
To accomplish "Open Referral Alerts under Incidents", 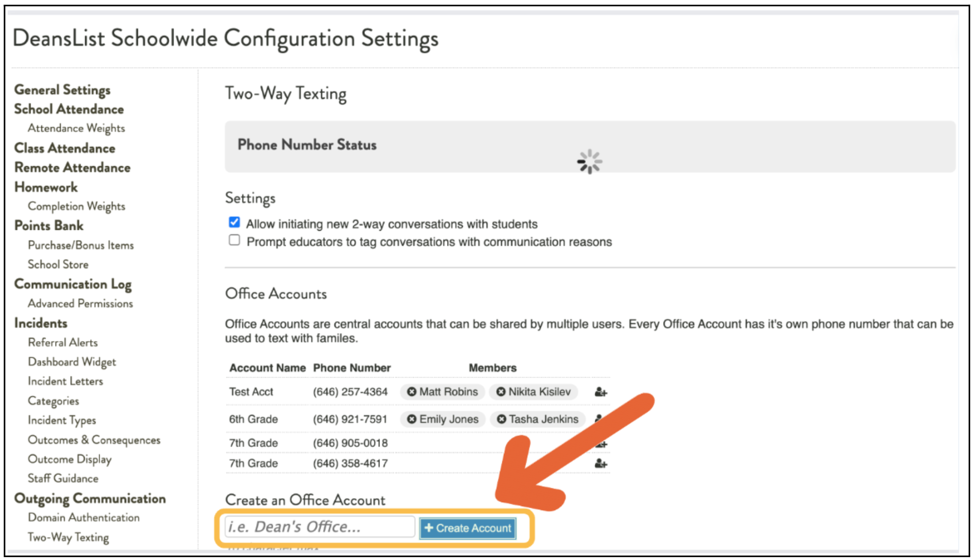I will coord(62,342).
